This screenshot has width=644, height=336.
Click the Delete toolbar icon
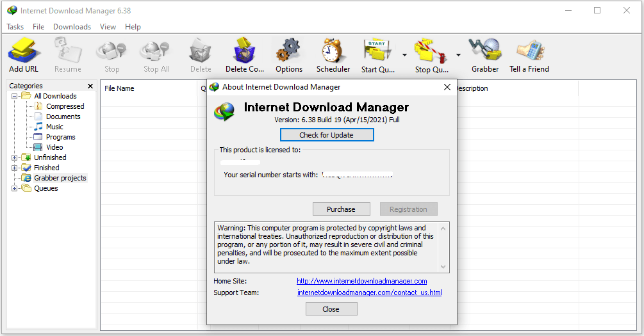click(201, 55)
